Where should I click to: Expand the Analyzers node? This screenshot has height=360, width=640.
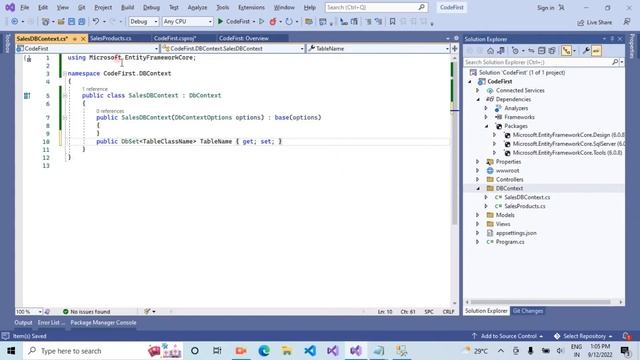(x=486, y=108)
